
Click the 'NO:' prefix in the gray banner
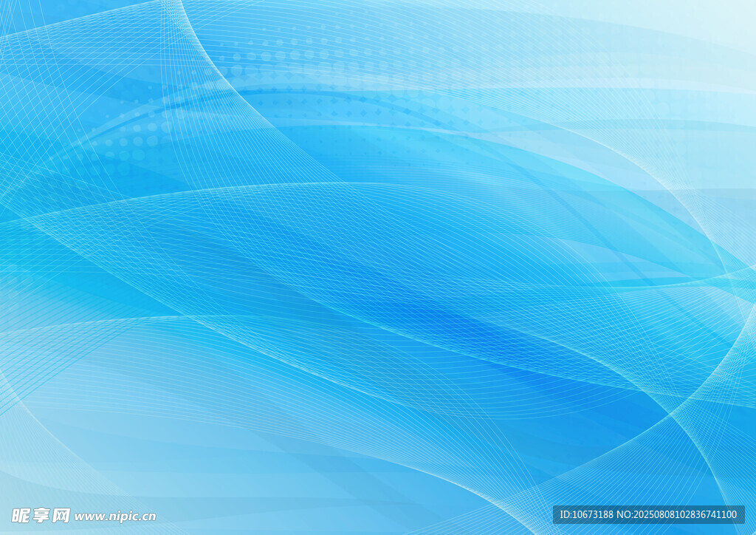pos(627,514)
